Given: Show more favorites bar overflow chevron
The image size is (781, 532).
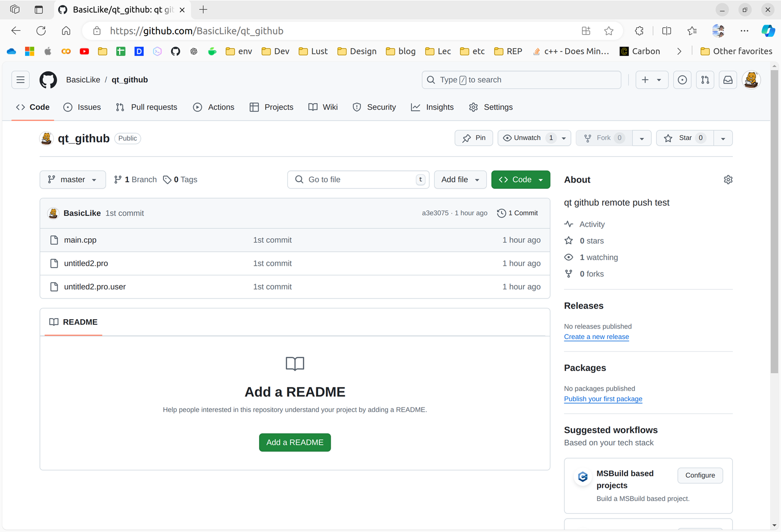Looking at the screenshot, I should tap(679, 51).
